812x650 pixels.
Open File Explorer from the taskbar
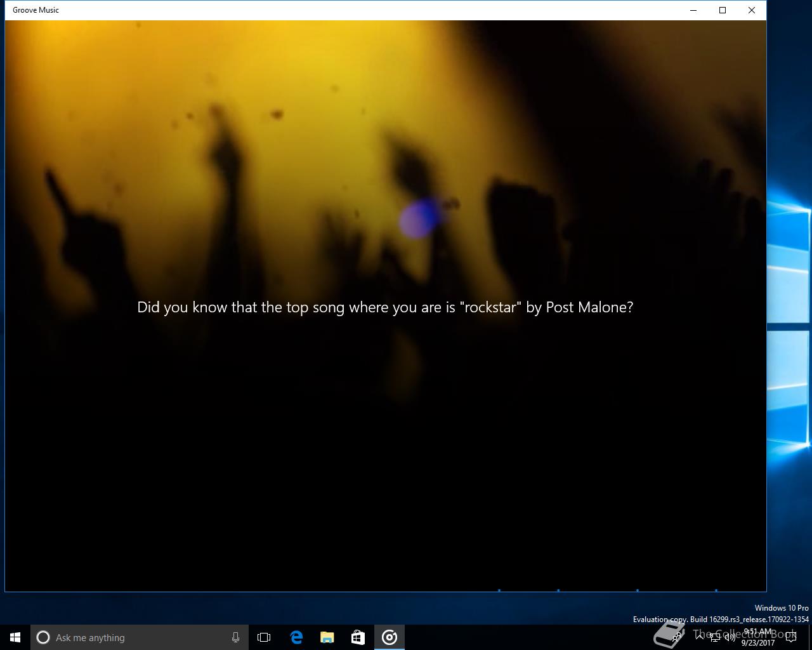pos(327,637)
